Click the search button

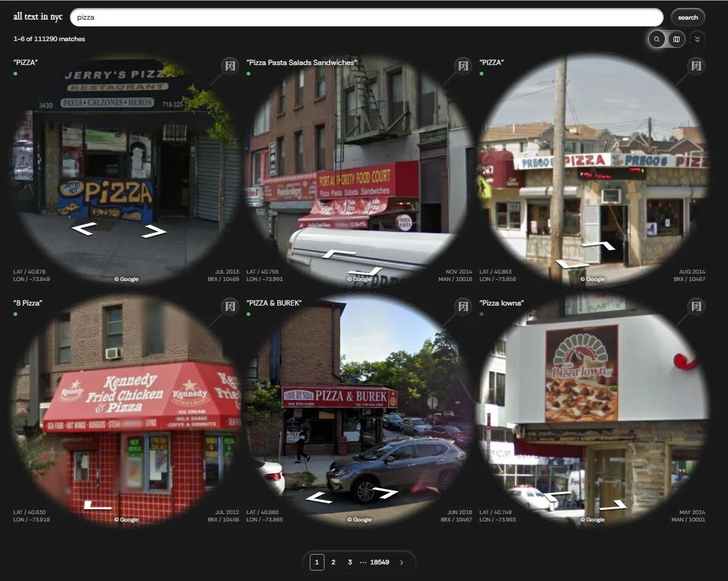[688, 17]
